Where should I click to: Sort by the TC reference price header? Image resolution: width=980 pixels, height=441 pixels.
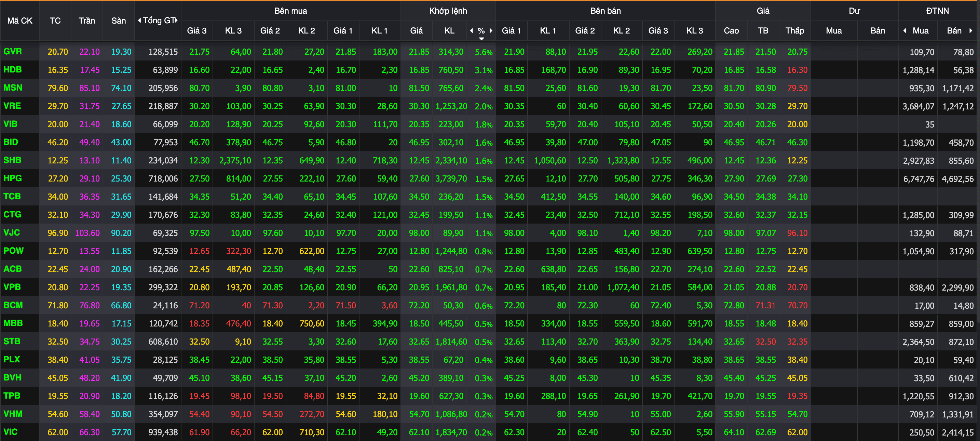point(55,21)
